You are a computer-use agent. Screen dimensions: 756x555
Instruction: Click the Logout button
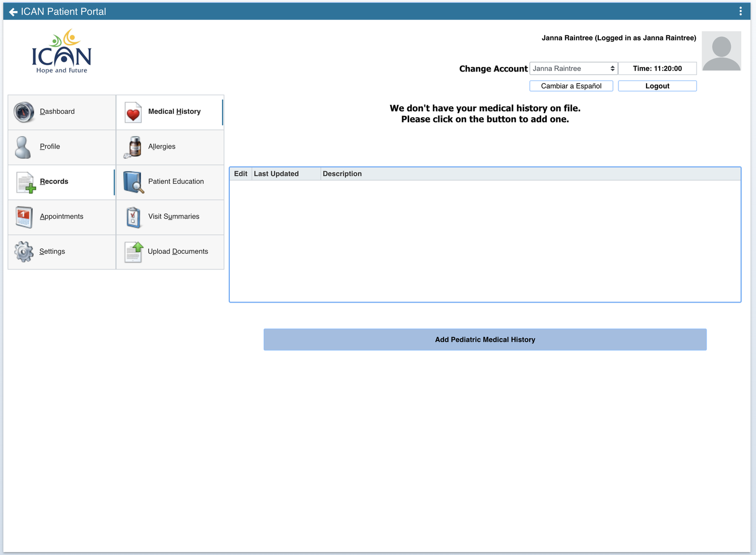coord(657,86)
